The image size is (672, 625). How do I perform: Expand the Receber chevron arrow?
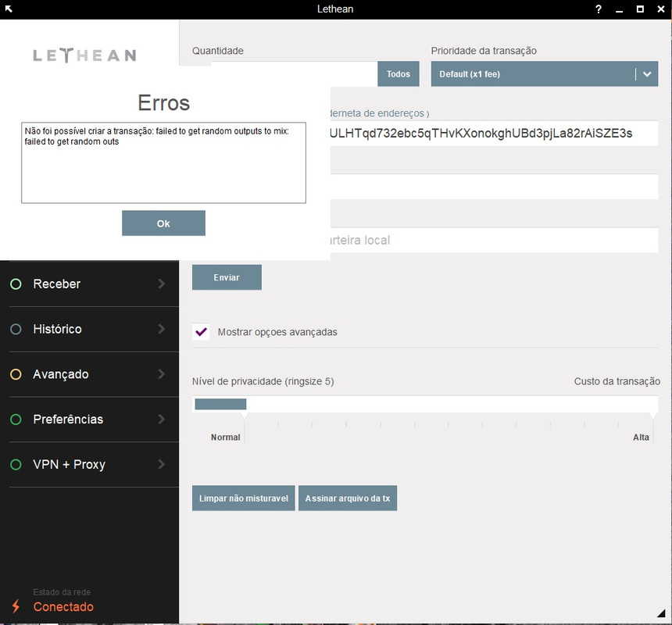point(162,284)
